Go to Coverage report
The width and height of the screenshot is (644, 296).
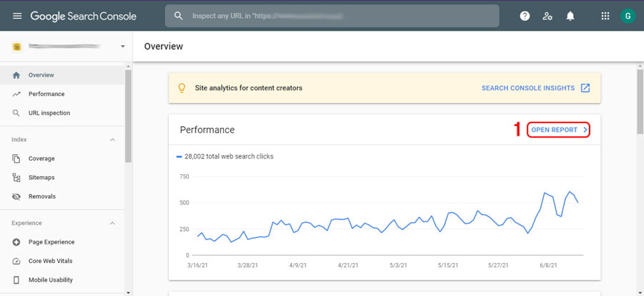click(62, 158)
